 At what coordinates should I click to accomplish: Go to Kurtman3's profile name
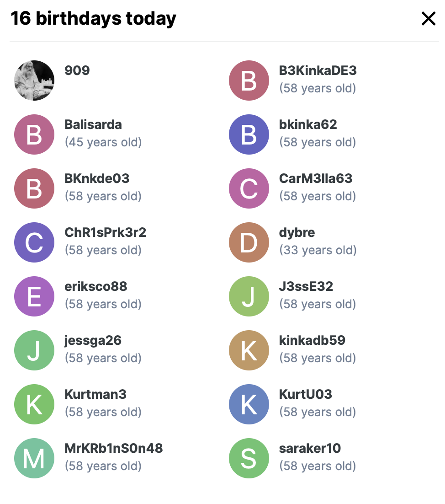[x=95, y=395]
